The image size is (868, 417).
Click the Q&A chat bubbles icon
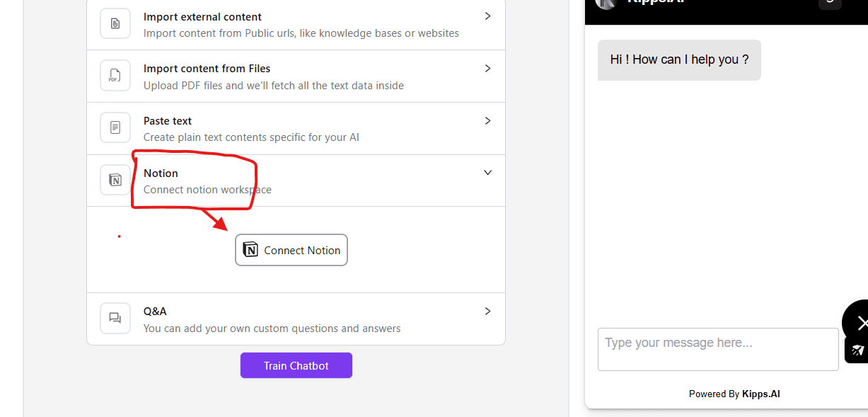(x=115, y=319)
